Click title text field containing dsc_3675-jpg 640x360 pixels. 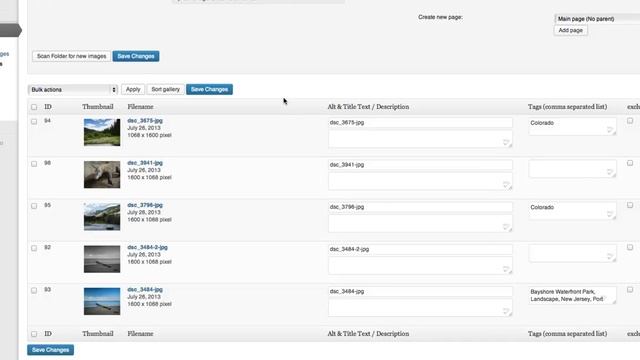coord(420,122)
